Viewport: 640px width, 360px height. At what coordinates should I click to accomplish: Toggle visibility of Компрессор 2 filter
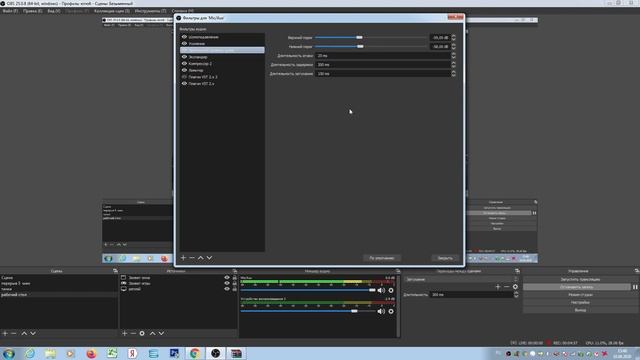tap(184, 63)
